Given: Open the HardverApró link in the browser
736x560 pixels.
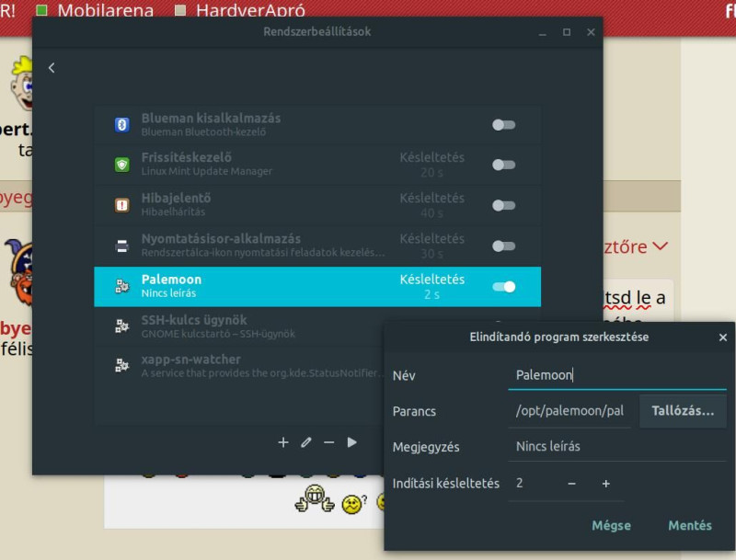Looking at the screenshot, I should pyautogui.click(x=250, y=10).
